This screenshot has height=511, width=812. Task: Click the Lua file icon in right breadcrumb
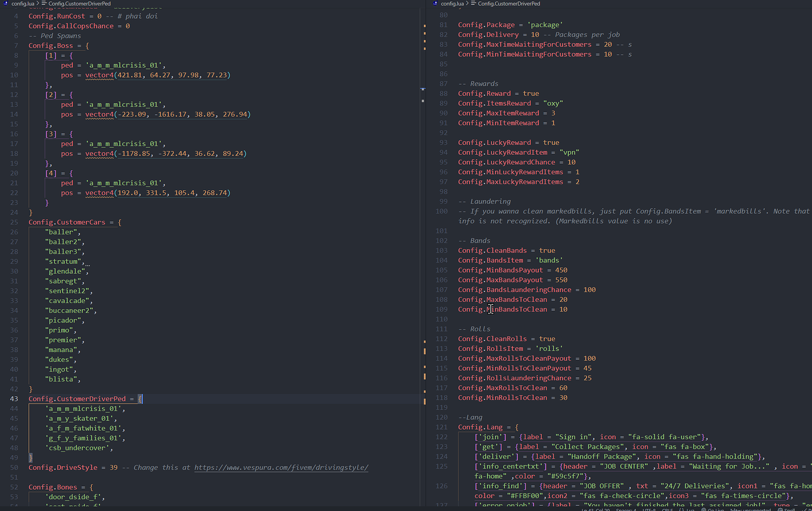(x=436, y=4)
